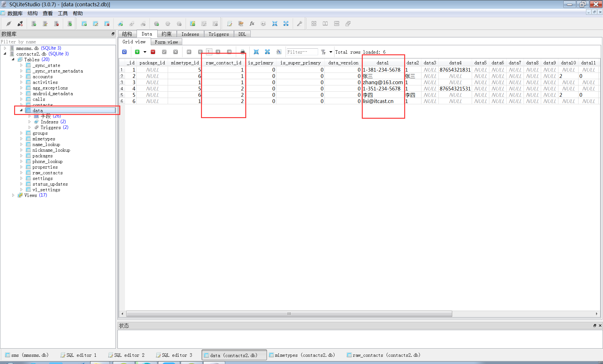The width and height of the screenshot is (603, 364).
Task: Click the add database icon
Action: 34,24
